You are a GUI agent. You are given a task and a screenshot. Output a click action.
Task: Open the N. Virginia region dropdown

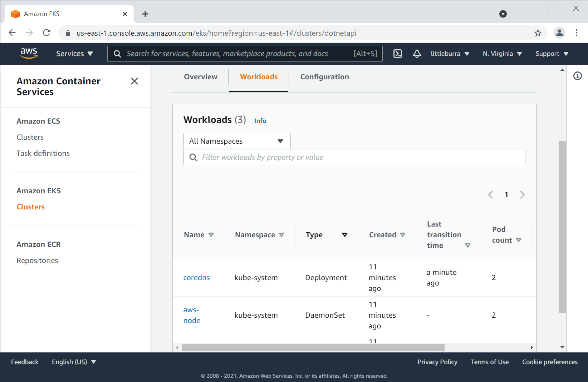(502, 54)
